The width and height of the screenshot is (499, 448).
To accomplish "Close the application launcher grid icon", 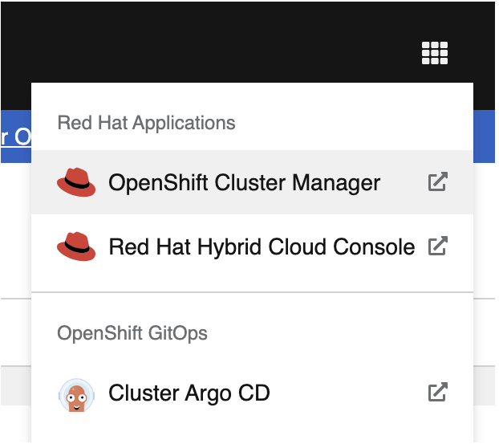I will click(x=435, y=53).
